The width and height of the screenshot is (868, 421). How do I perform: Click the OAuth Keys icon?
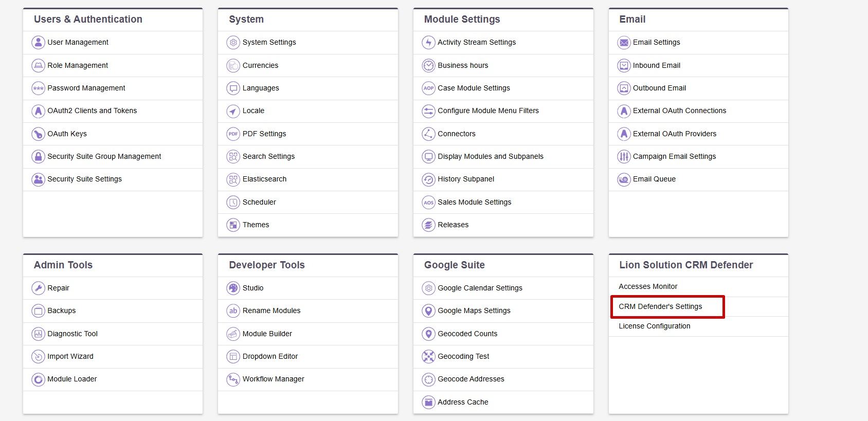(38, 134)
